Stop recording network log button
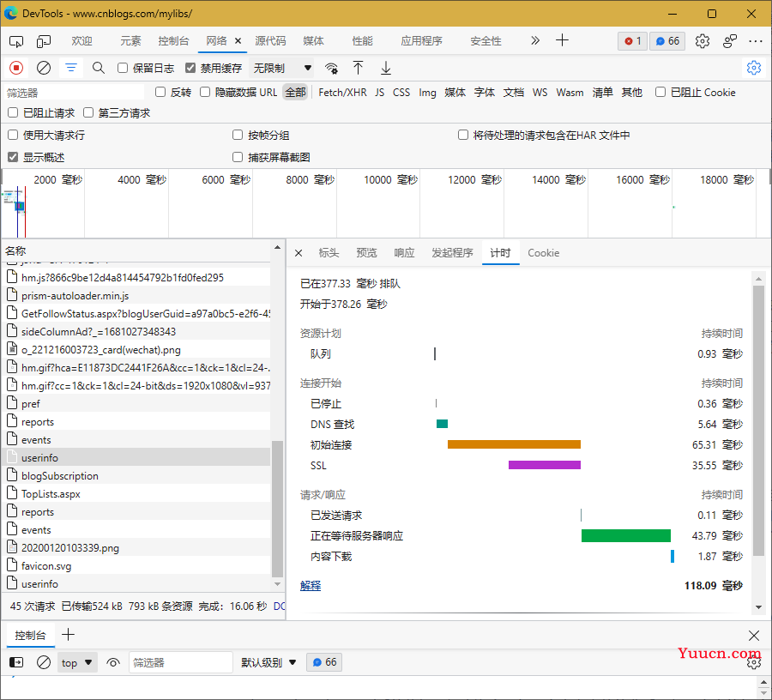This screenshot has height=700, width=772. click(16, 68)
